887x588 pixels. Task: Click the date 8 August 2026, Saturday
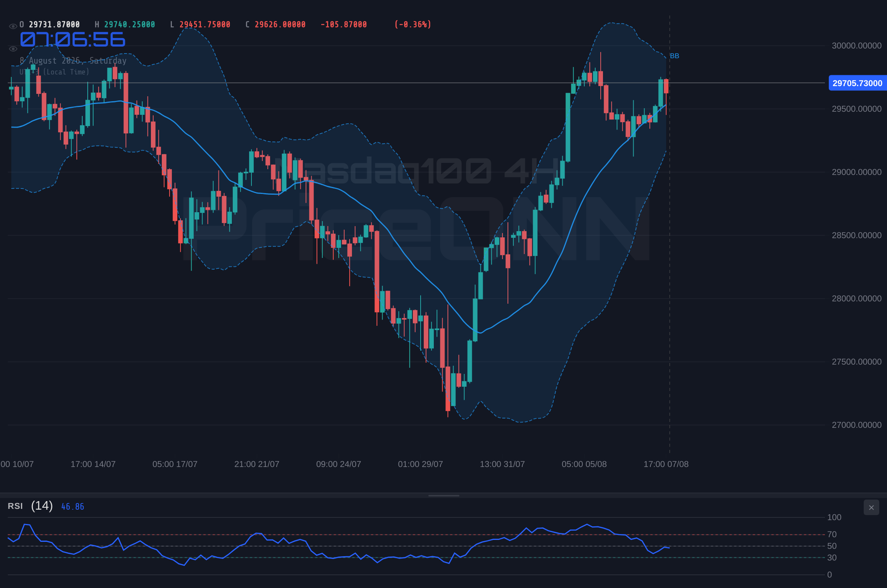(x=73, y=61)
